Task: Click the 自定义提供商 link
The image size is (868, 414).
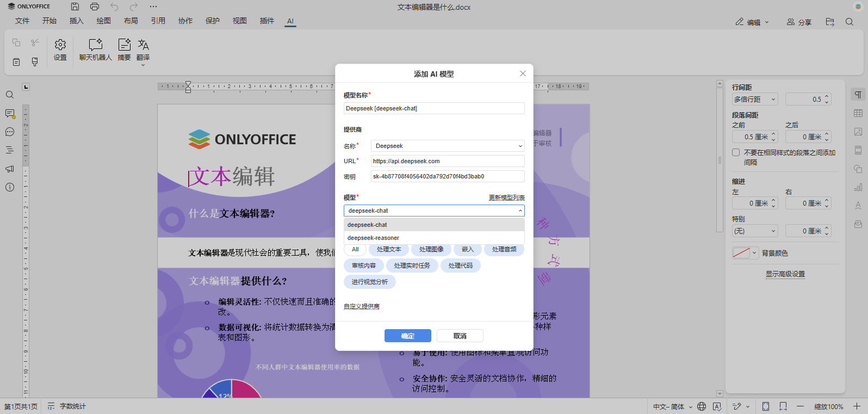Action: click(362, 306)
